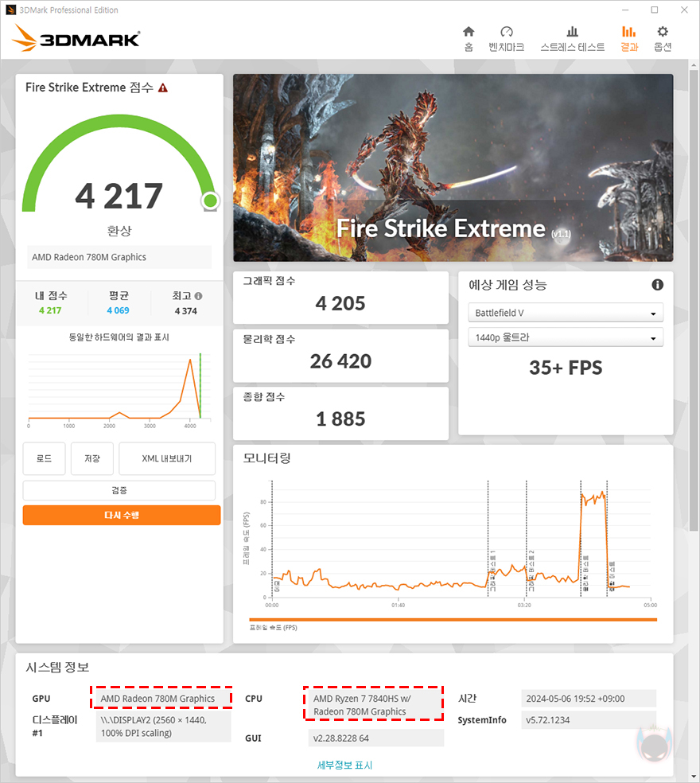The height and width of the screenshot is (783, 700).
Task: Click the 동일한 하드웨어의 결과 표시 distribution chart
Action: (x=119, y=389)
